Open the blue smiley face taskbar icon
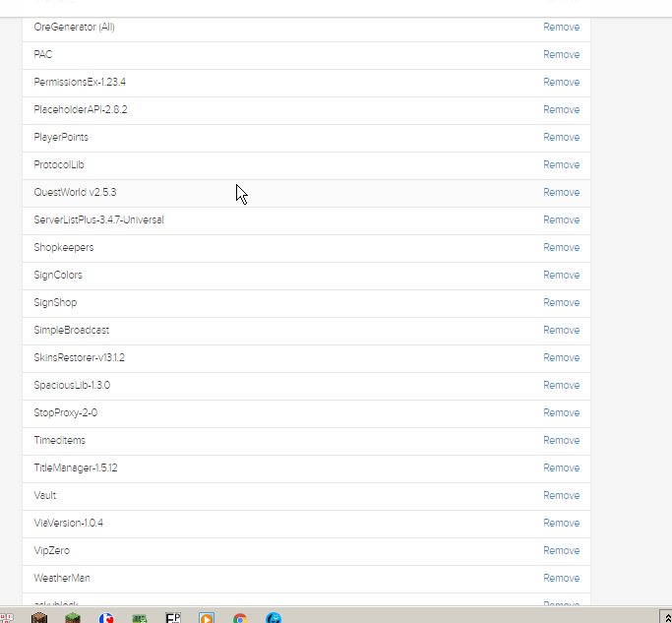672x623 pixels. pyautogui.click(x=274, y=618)
